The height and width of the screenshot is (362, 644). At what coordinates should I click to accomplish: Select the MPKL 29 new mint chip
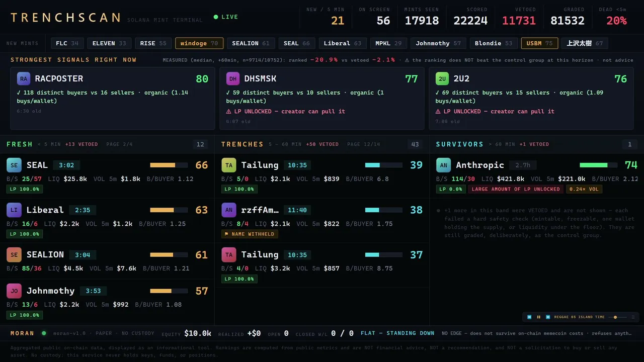click(x=388, y=43)
